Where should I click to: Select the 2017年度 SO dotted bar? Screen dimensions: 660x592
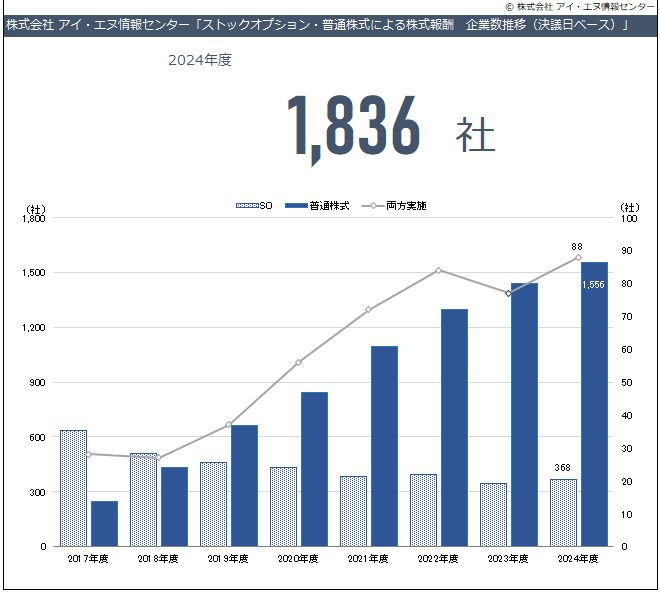click(x=73, y=488)
